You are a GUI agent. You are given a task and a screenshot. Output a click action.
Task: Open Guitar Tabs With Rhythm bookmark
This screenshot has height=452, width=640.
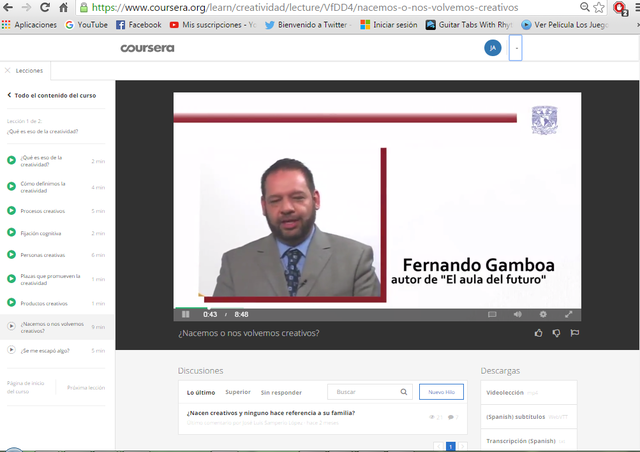469,25
